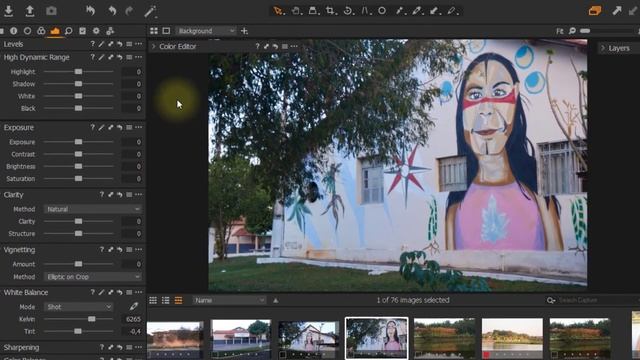This screenshot has height=360, width=640.
Task: Open the Clarity panel more options
Action: click(138, 195)
